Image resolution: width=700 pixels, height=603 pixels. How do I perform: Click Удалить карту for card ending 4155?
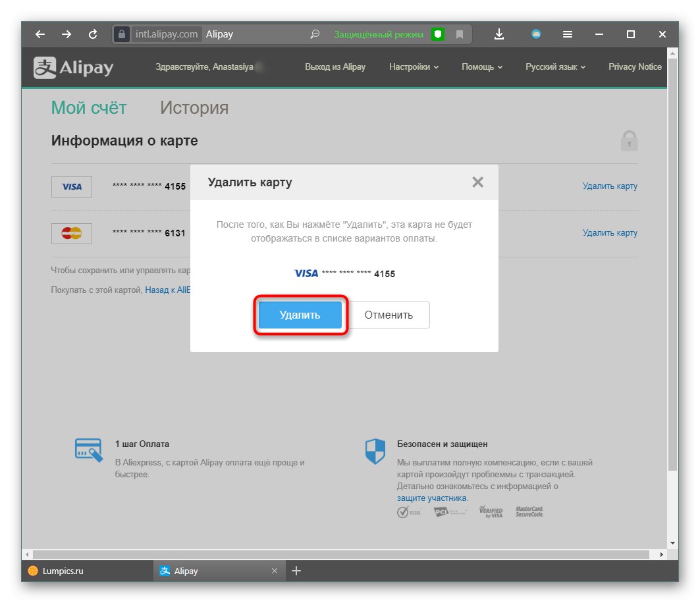(610, 186)
